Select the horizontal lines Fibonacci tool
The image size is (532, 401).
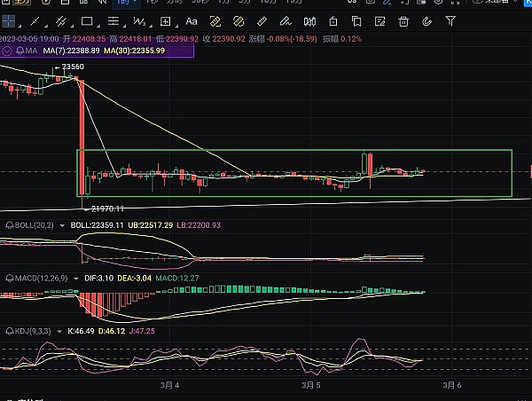[x=113, y=21]
